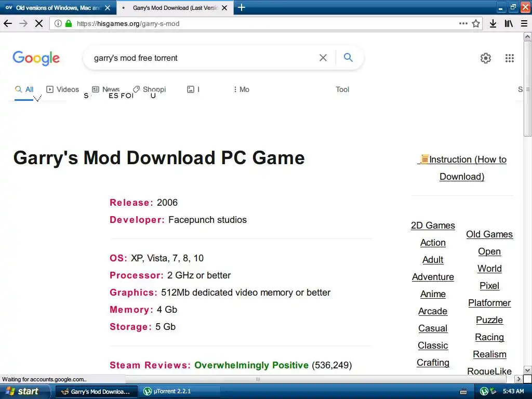Viewport: 532px width, 399px height.
Task: Open the Google apps grid
Action: (509, 58)
